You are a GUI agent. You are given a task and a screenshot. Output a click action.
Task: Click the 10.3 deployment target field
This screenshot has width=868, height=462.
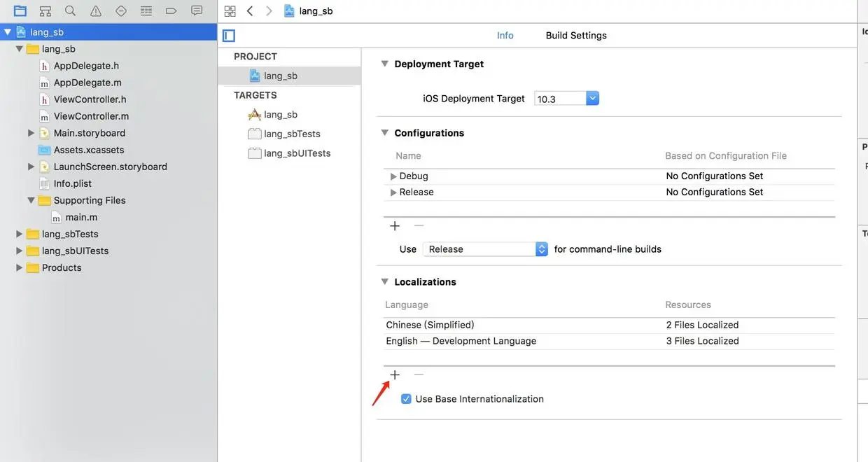coord(560,99)
